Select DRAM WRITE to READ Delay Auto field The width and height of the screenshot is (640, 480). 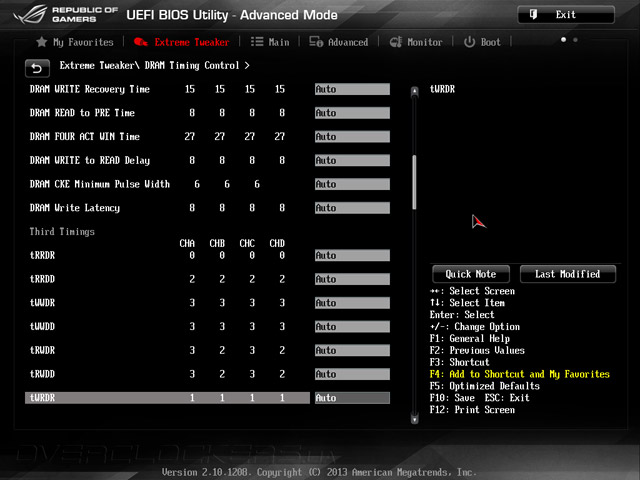tap(352, 160)
